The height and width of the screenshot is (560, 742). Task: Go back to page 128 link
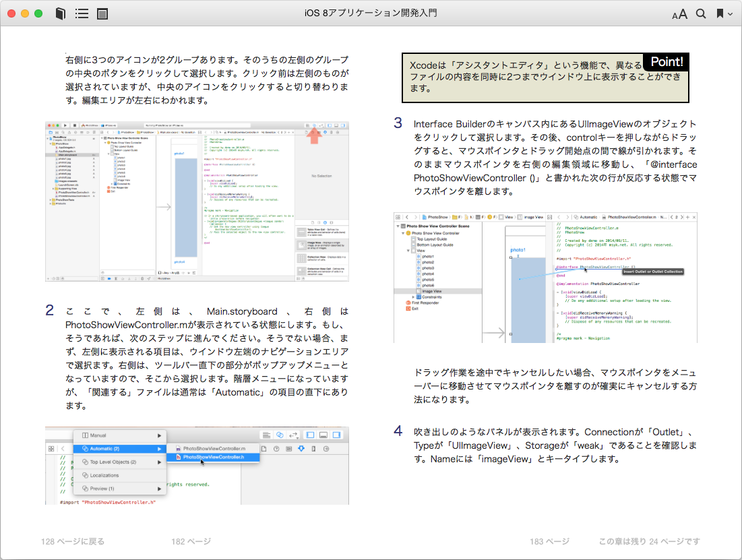coord(73,541)
